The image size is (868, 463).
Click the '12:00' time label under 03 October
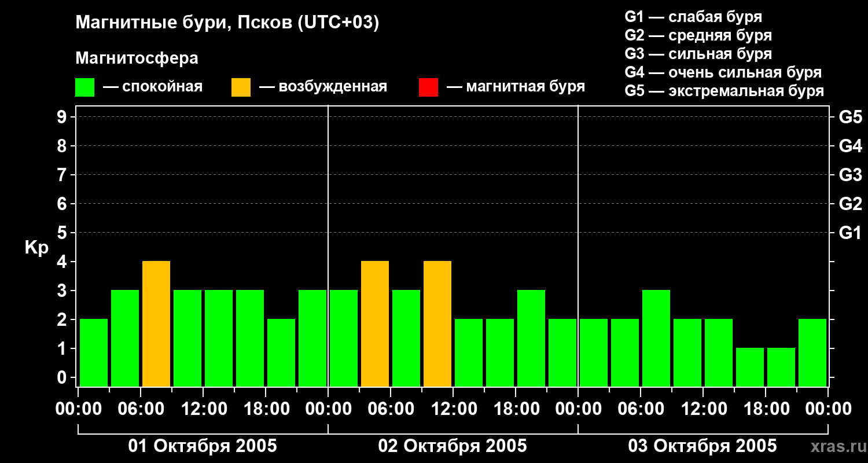pyautogui.click(x=703, y=409)
